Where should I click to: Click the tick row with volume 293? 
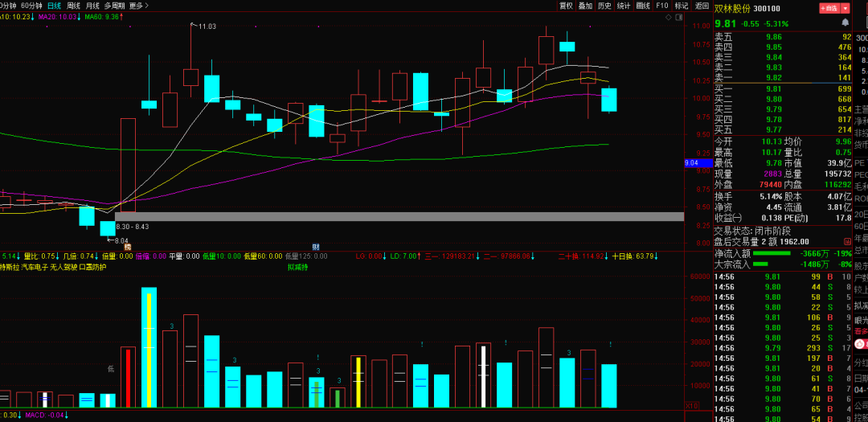point(783,348)
